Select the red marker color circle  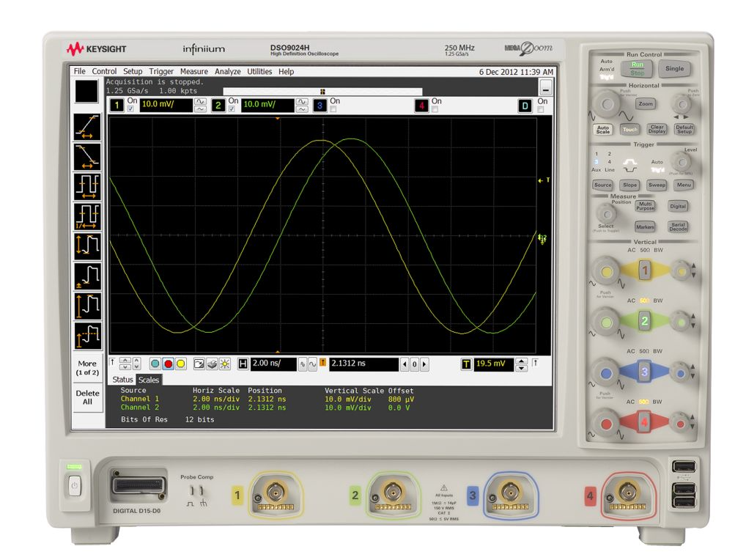pos(168,364)
